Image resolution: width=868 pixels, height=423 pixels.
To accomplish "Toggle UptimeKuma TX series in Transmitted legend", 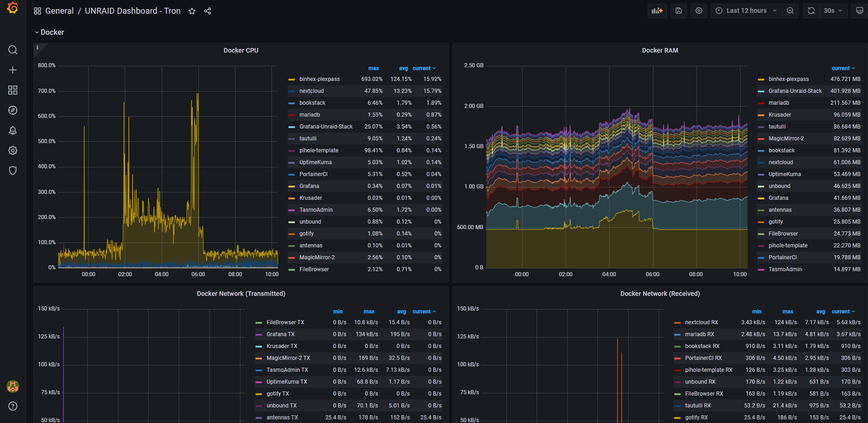I will 287,382.
